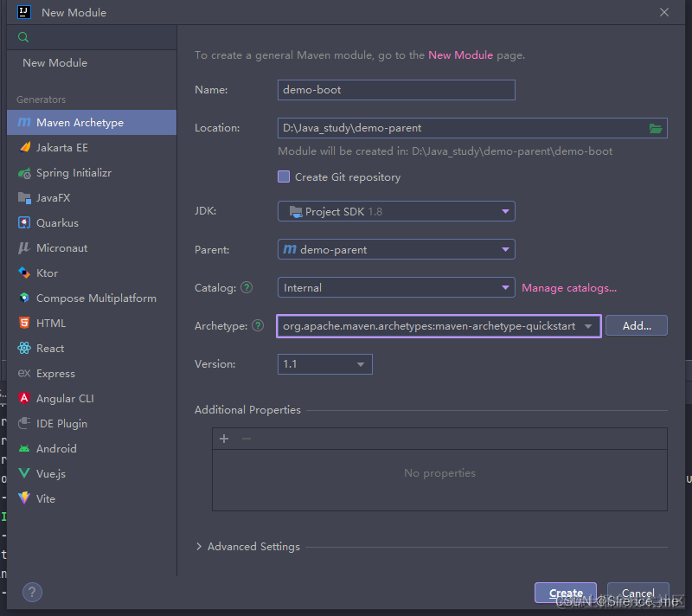Click 'Module will be created in' path text
This screenshot has height=616, width=692.
pos(445,151)
